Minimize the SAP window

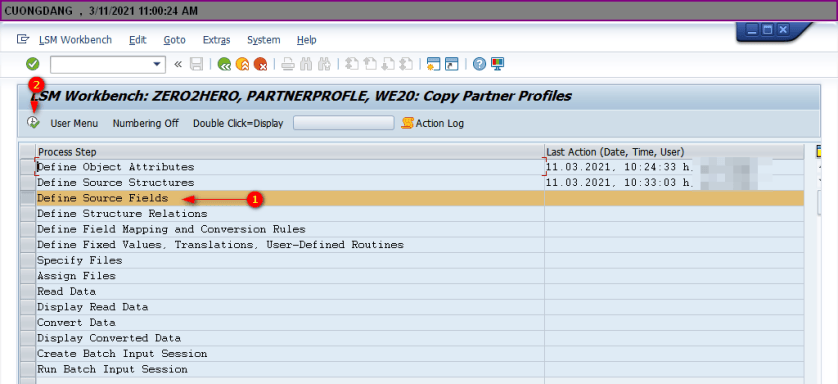point(752,30)
